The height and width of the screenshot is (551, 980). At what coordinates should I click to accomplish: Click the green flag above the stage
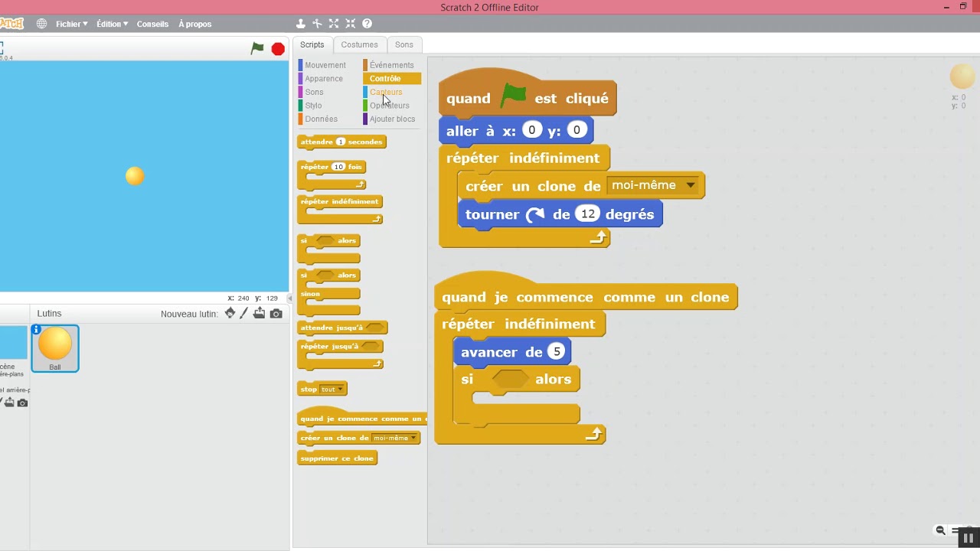257,48
